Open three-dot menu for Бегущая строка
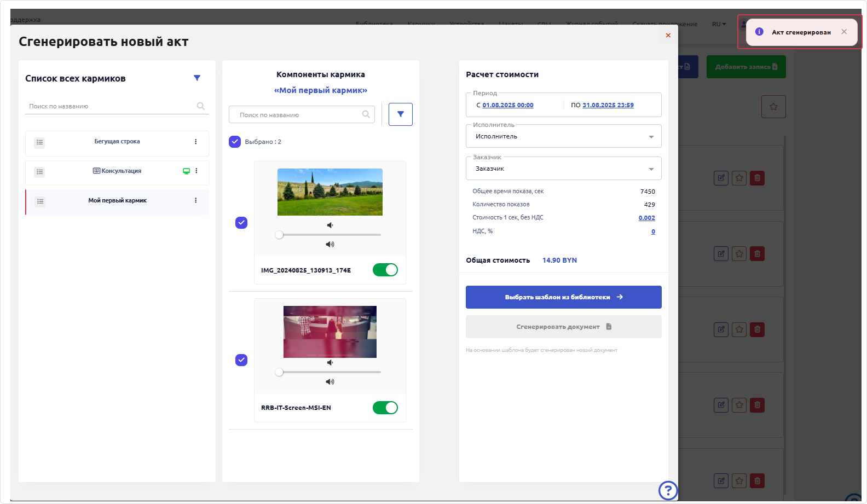Viewport: 867px width, 504px height. (195, 142)
